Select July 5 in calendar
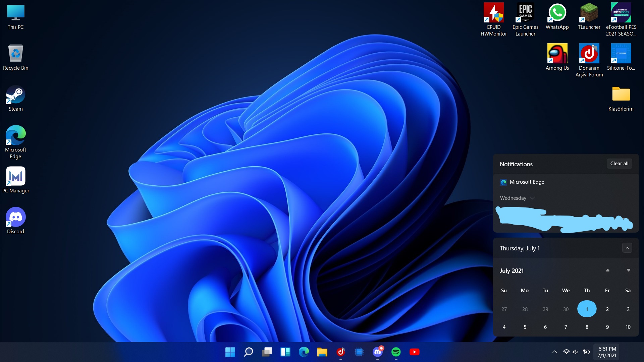The image size is (644, 362). pos(525,327)
